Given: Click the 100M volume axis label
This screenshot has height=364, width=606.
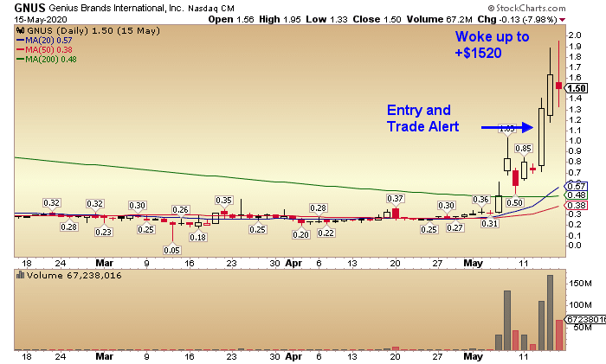Looking at the screenshot, I should point(580,305).
